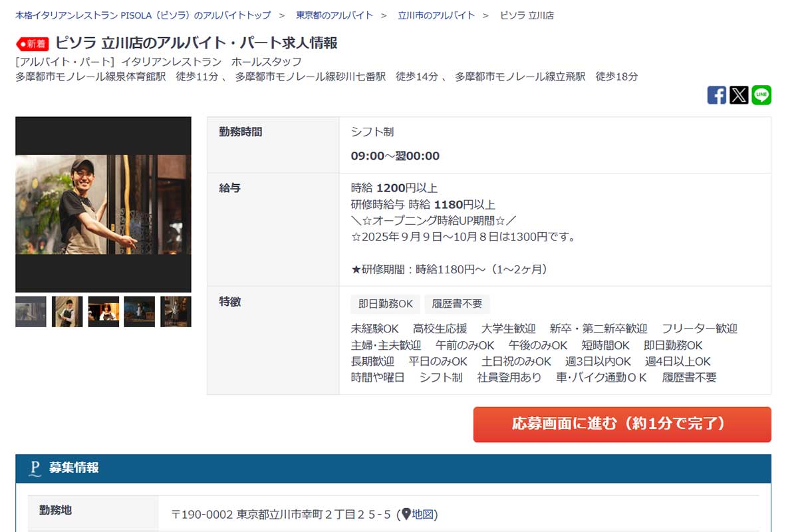This screenshot has width=798, height=532.
Task: Click the 社員登用あり feature text
Action: point(509,377)
